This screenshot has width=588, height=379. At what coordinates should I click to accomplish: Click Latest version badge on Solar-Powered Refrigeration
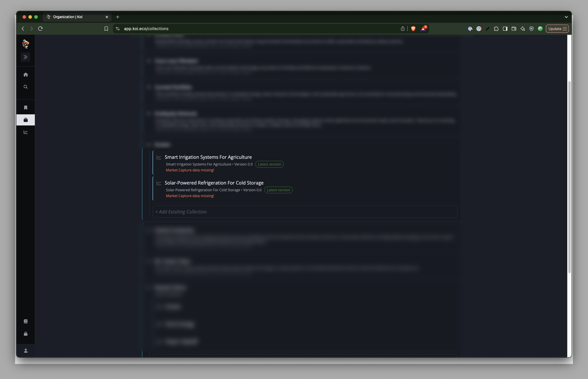click(278, 190)
